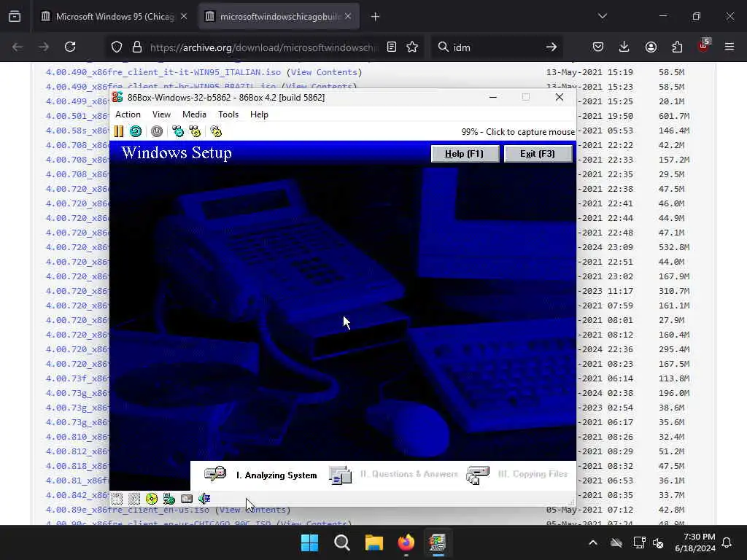Open the 86Box View menu

tap(161, 114)
